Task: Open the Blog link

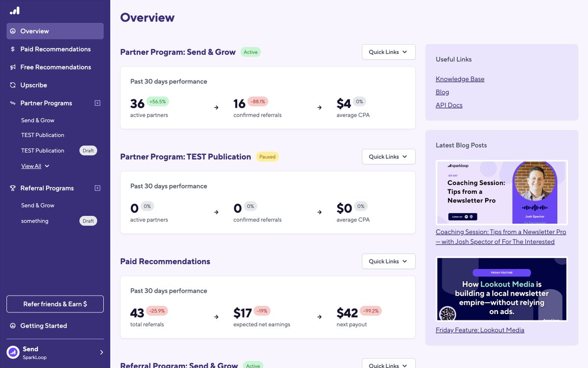Action: [x=442, y=92]
